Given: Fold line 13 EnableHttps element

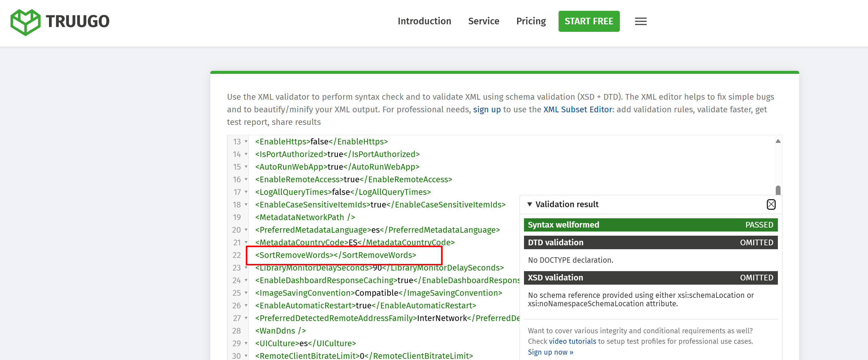Looking at the screenshot, I should 246,142.
